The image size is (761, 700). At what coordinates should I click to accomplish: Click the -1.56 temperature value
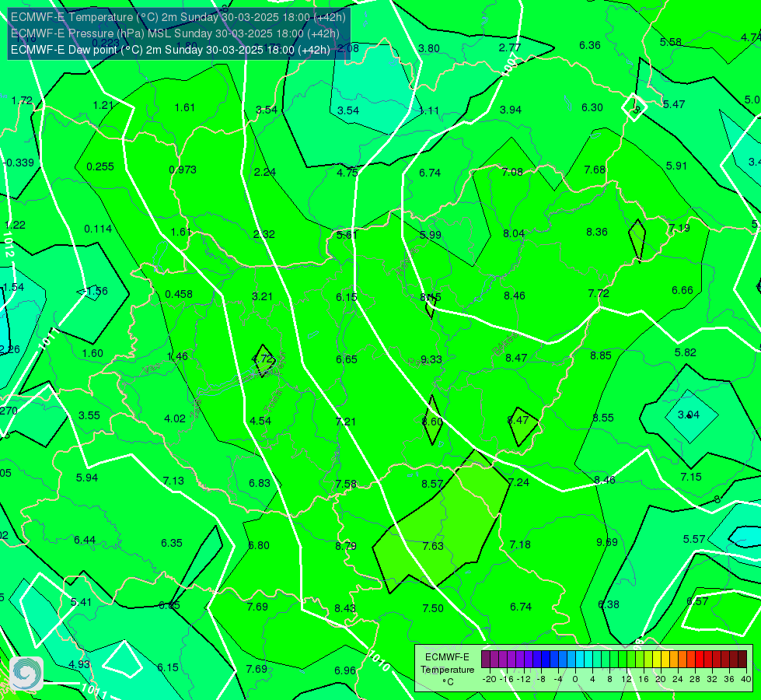pos(96,291)
